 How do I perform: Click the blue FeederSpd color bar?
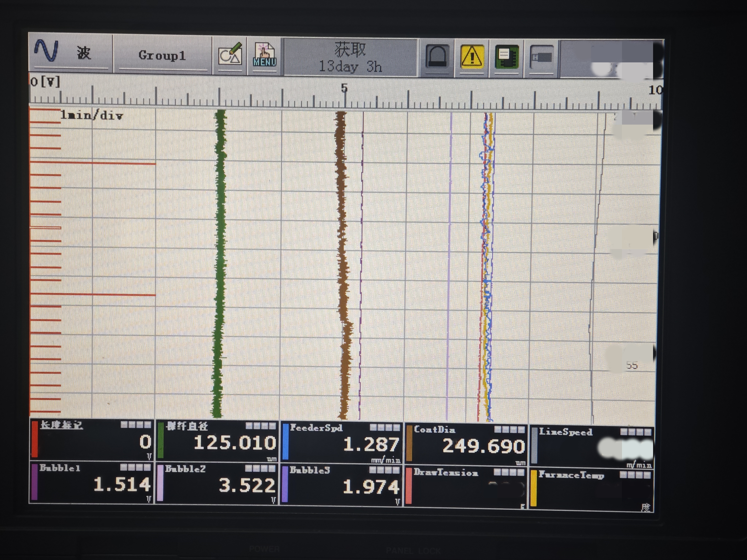click(285, 442)
